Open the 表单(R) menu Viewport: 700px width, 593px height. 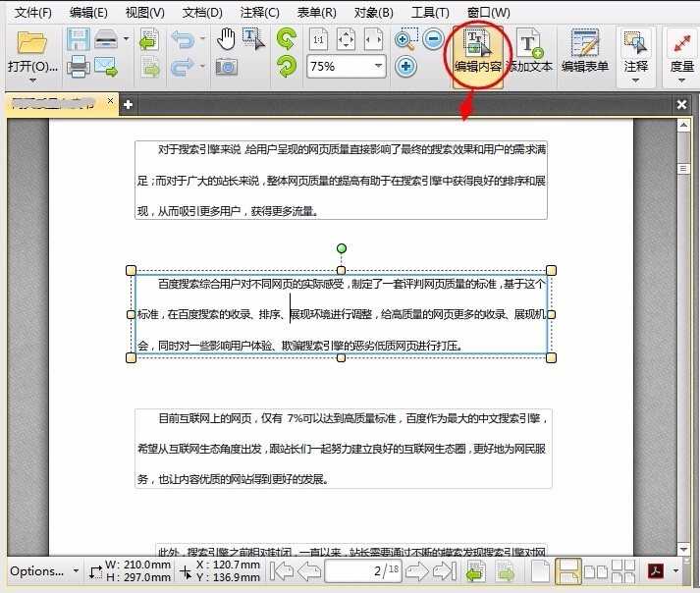pos(316,13)
